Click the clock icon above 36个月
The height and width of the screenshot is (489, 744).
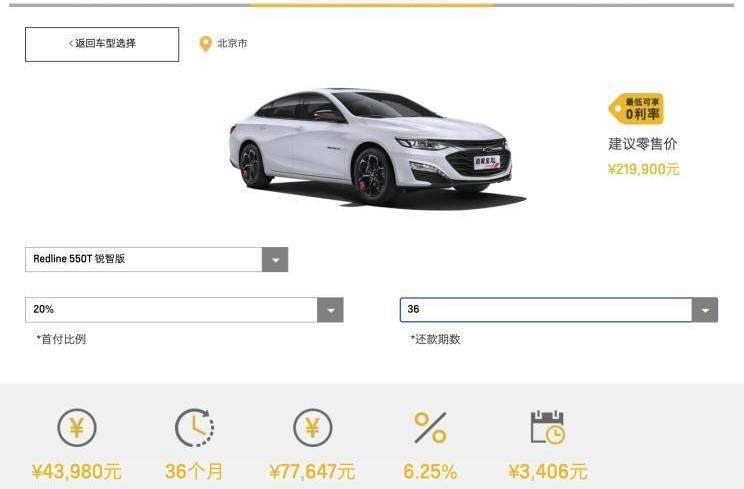coord(195,428)
